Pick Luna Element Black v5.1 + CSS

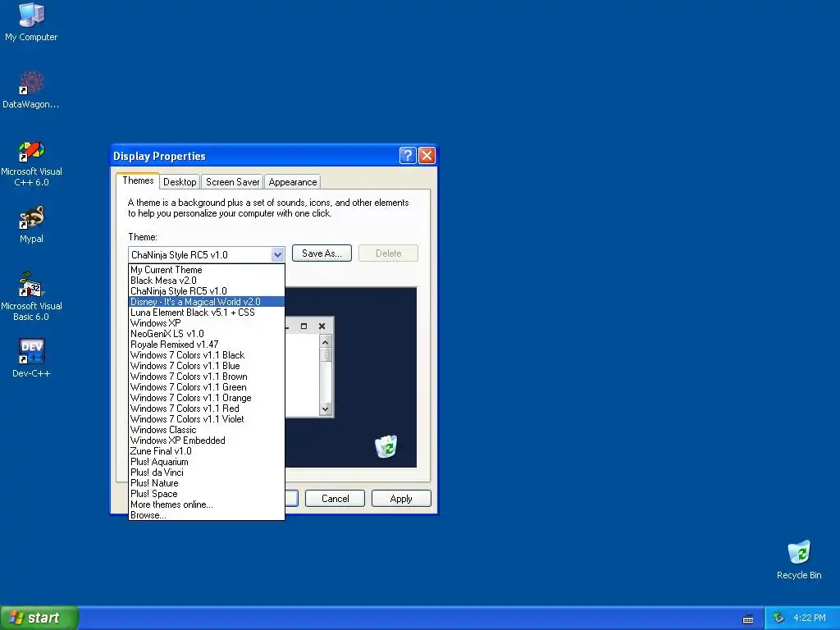pos(206,313)
